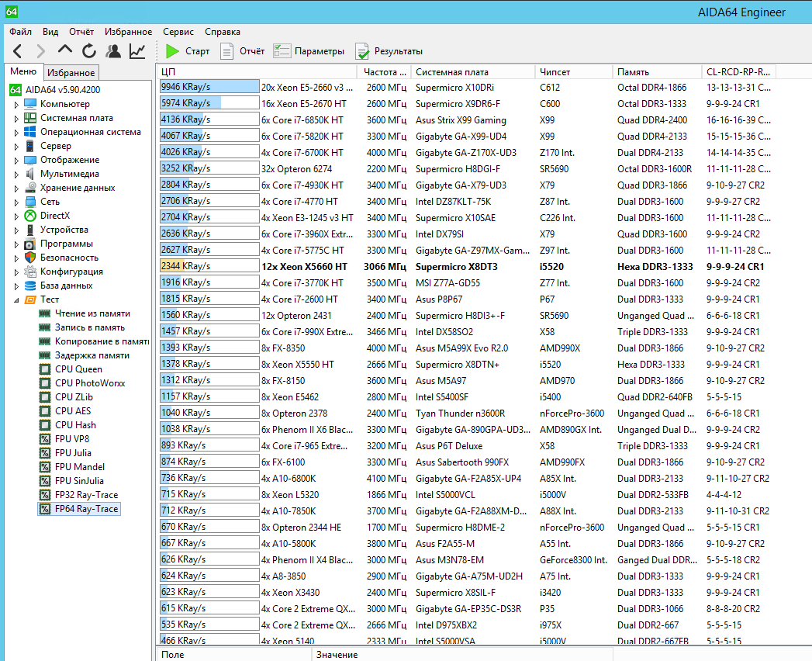Open the Результаты toolbar button
The image size is (812, 661).
(389, 50)
